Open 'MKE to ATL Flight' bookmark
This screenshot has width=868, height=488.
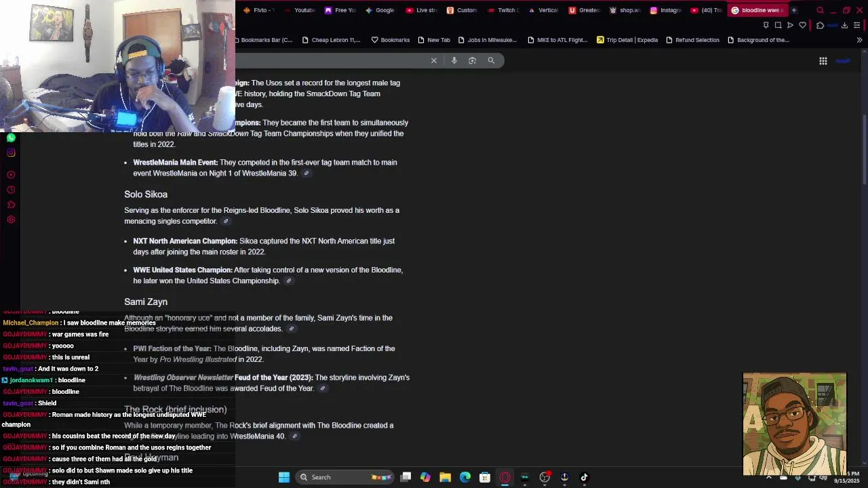(x=557, y=40)
